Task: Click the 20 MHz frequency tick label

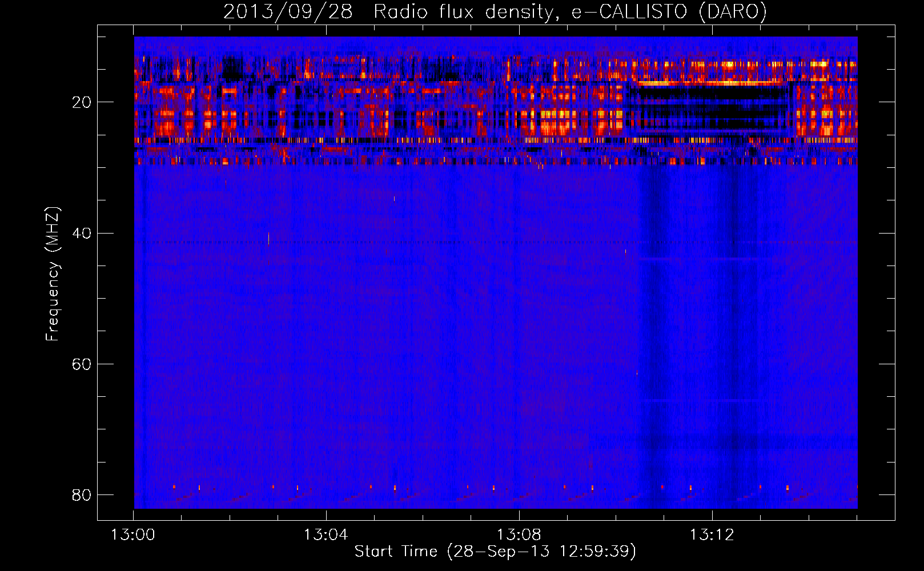Action: point(82,102)
